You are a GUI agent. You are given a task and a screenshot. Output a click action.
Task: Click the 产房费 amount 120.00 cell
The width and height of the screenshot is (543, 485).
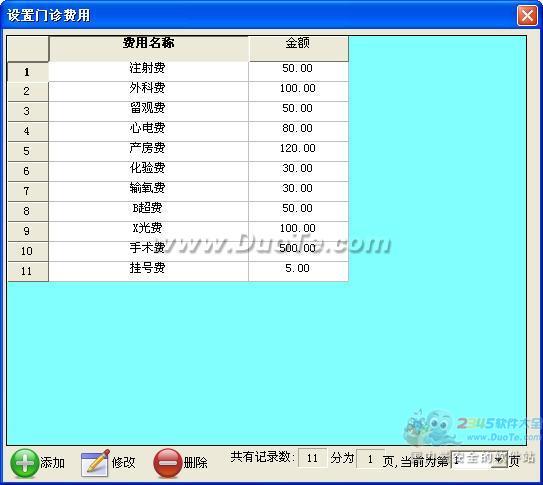(x=298, y=151)
